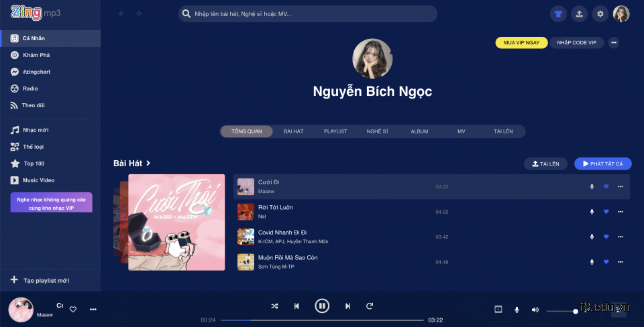Click the Cưới Đi song thumbnail
The width and height of the screenshot is (644, 327).
[x=246, y=187]
